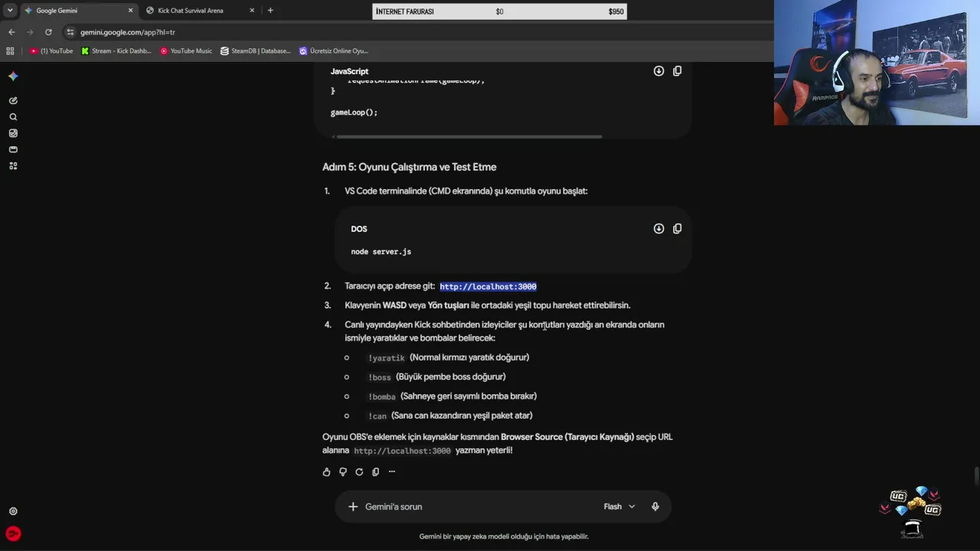Click the JavaScript code horizontal scrollbar
This screenshot has height=551, width=980.
click(469, 137)
